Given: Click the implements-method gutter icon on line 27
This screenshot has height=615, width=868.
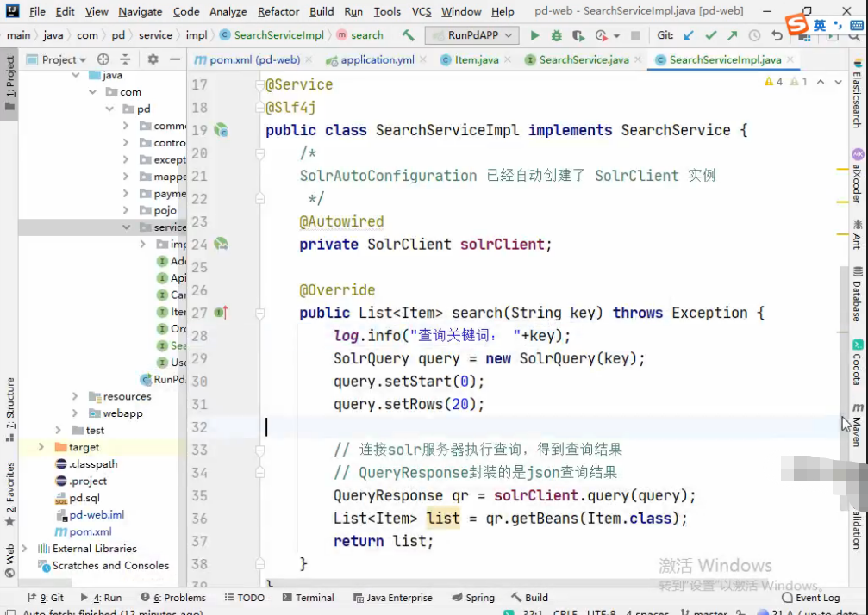Looking at the screenshot, I should tap(221, 313).
